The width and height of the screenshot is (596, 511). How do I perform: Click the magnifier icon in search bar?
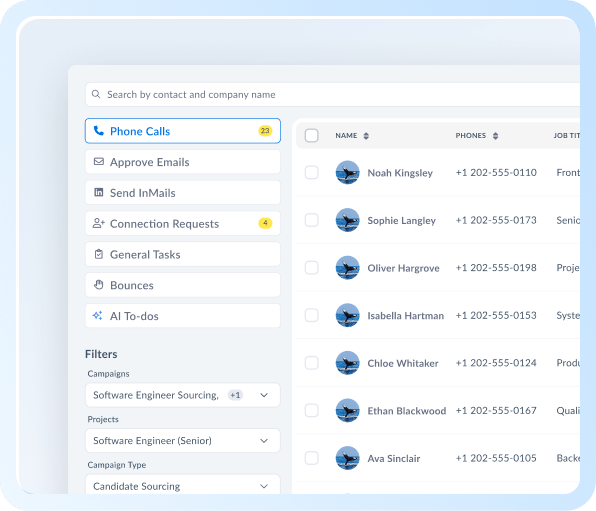96,94
